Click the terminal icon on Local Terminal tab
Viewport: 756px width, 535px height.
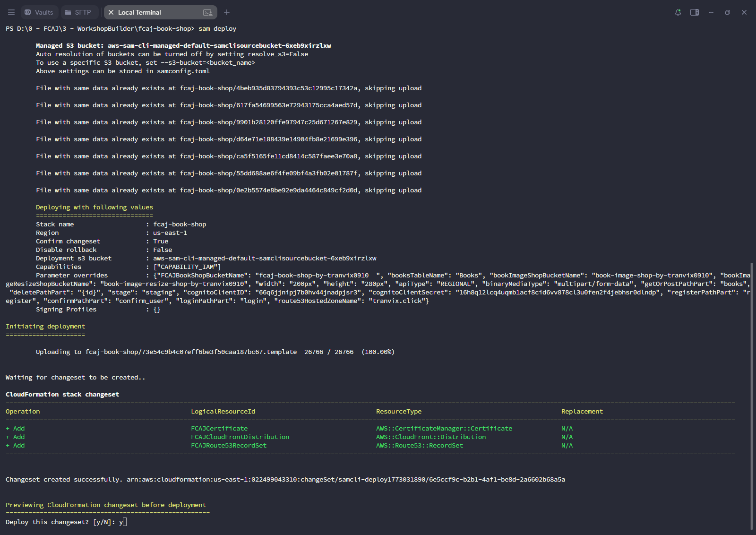point(207,12)
